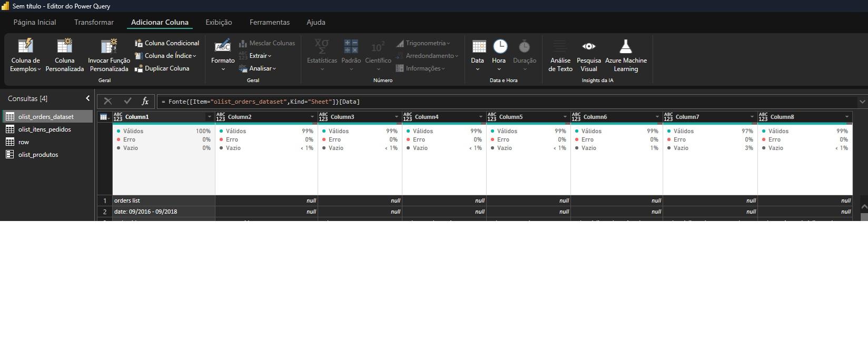This screenshot has width=868, height=341.
Task: Open Informações dropdown
Action: (420, 68)
